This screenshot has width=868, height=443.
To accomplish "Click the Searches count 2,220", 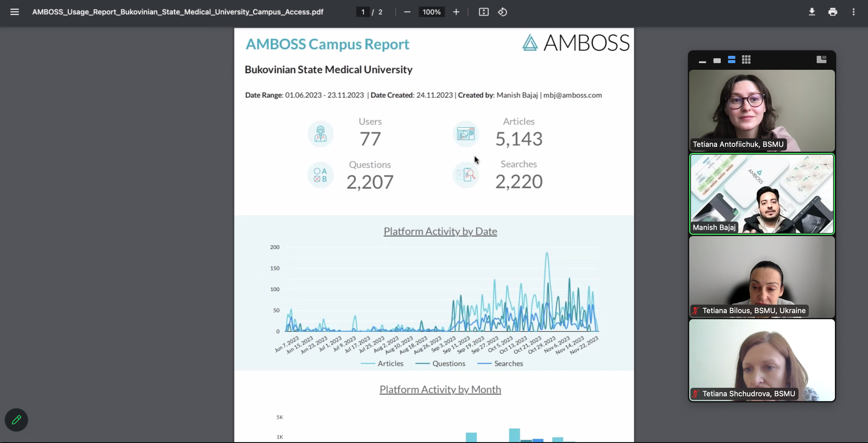I will [519, 181].
